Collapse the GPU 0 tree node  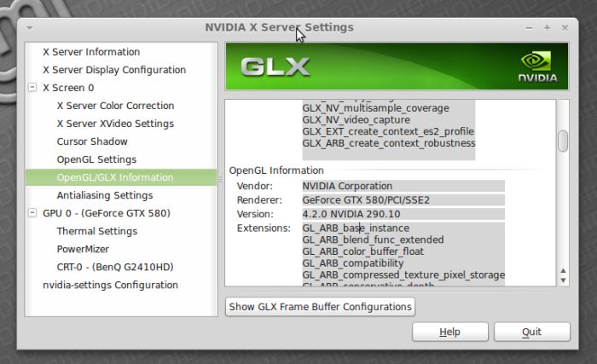click(x=32, y=212)
